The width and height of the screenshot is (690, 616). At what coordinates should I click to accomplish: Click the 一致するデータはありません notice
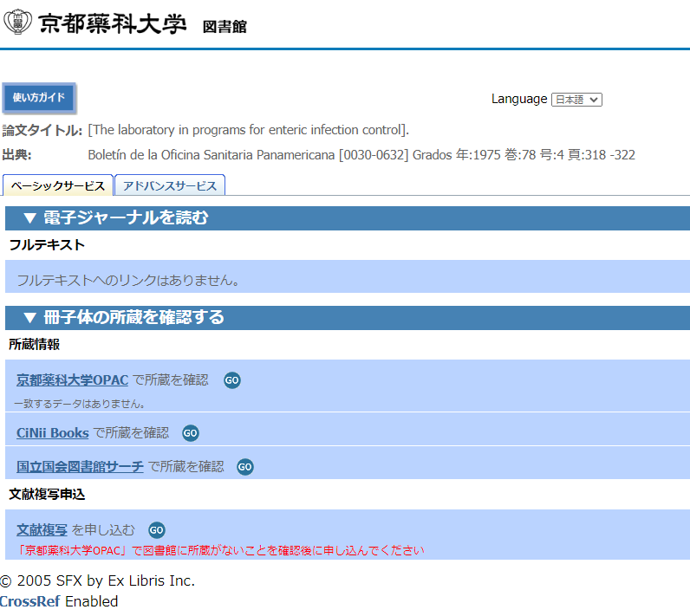coord(80,404)
